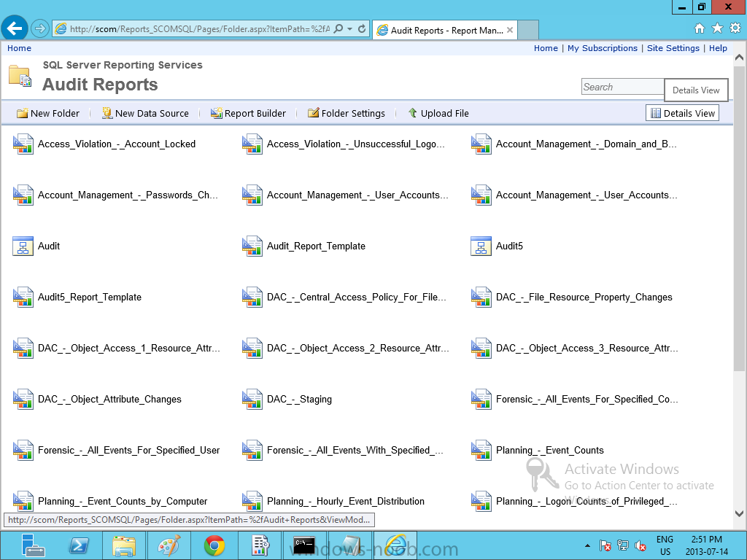Switch to the Audit Reports browser tab
The height and width of the screenshot is (560, 747).
click(x=446, y=31)
